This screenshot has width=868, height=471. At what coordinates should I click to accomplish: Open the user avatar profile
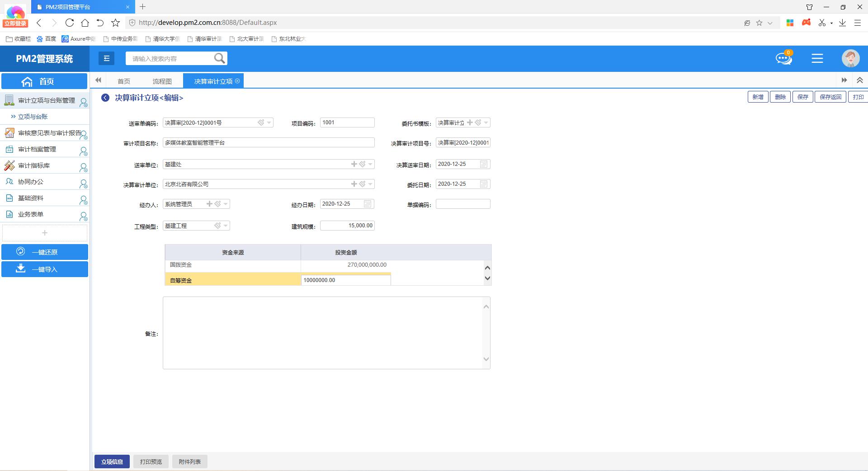[x=850, y=58]
